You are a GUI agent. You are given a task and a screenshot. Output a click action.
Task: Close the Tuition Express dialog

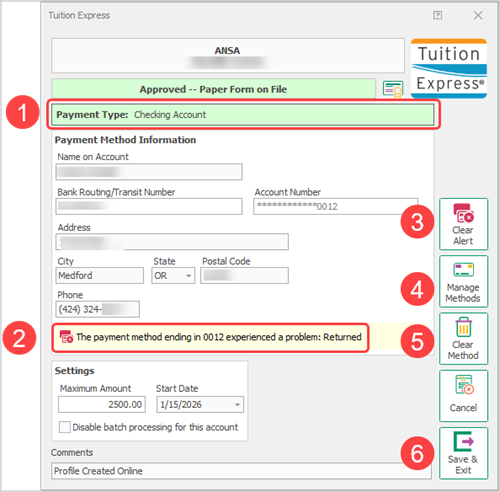pyautogui.click(x=478, y=15)
